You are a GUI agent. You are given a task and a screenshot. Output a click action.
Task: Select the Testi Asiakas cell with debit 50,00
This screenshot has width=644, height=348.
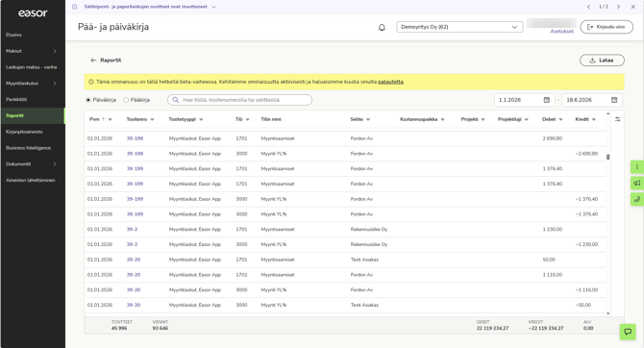tap(364, 260)
